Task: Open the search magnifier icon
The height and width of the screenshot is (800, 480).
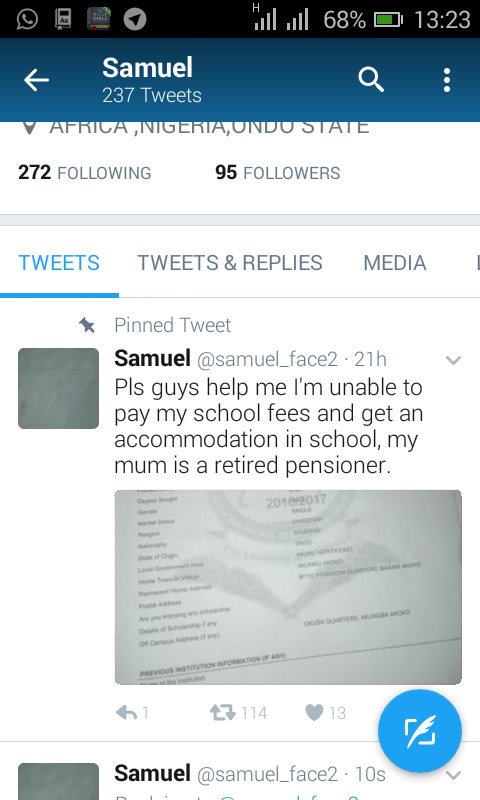Action: (371, 80)
